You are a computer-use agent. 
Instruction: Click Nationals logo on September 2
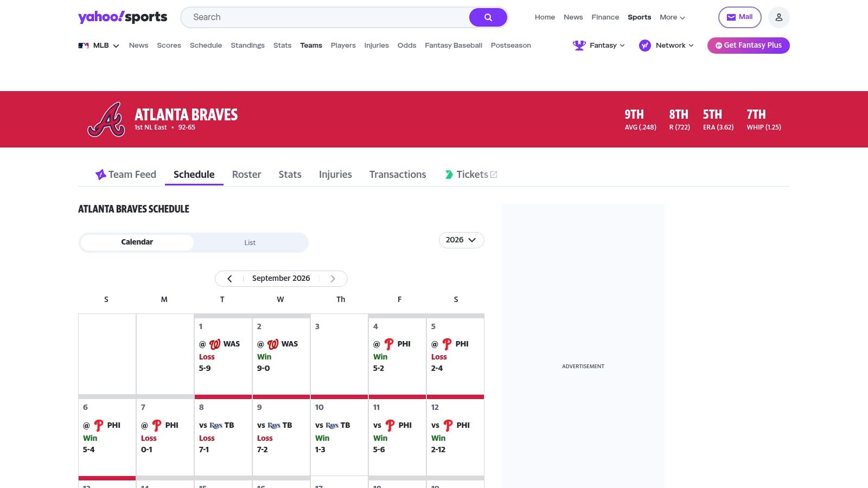click(273, 344)
